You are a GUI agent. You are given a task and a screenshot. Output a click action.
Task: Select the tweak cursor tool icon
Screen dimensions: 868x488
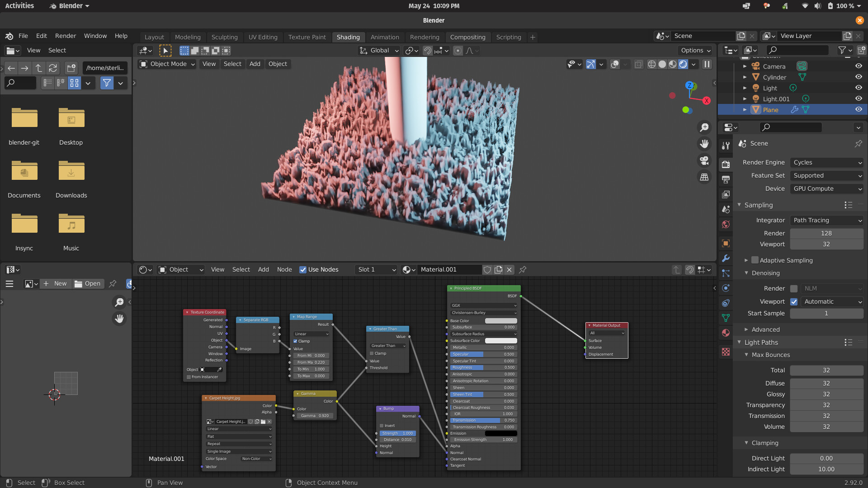165,51
